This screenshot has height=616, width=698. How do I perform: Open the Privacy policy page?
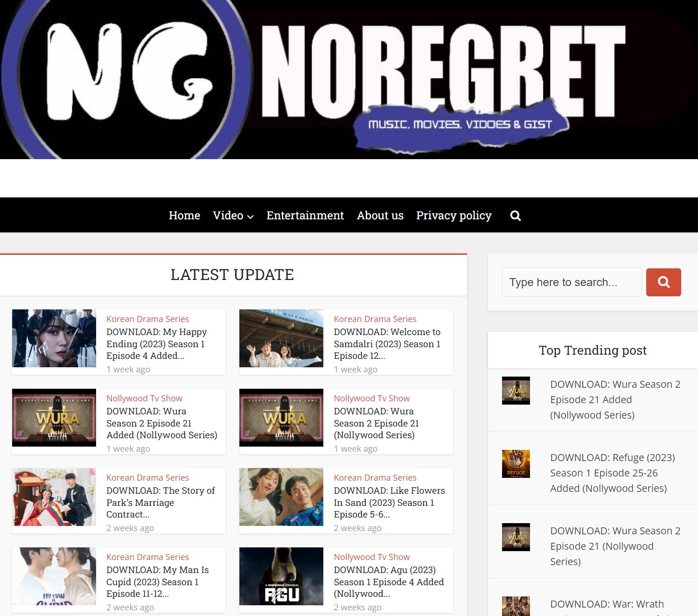[454, 216]
